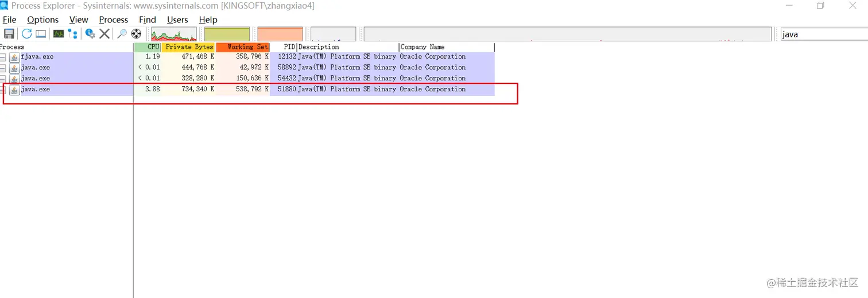Click the System Information window icon
This screenshot has height=298, width=868.
[41, 34]
